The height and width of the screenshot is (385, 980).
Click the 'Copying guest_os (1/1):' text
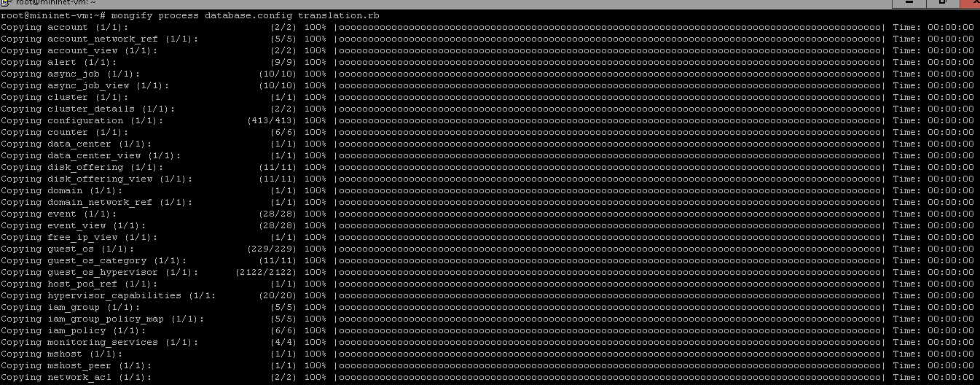[68, 249]
